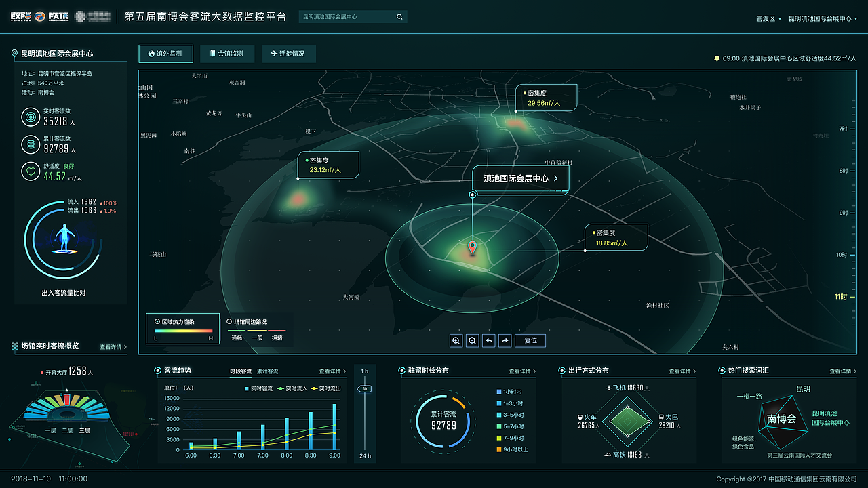Screen dimensions: 868x488
Task: Click the bell notification icon
Action: (717, 58)
